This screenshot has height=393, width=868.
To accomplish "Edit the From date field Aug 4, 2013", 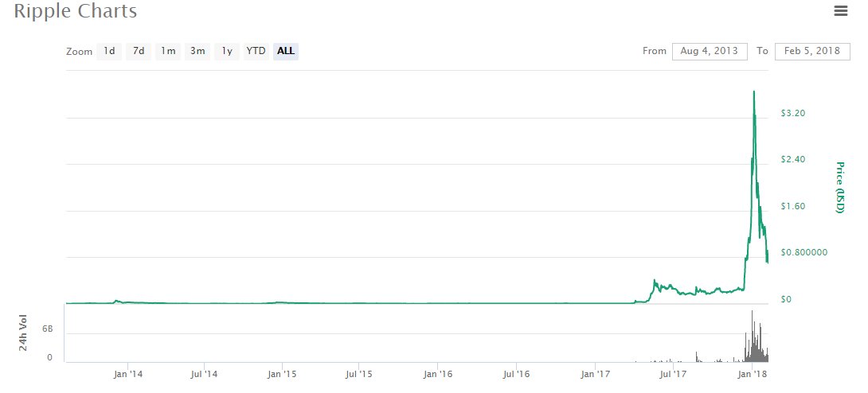I will [710, 51].
